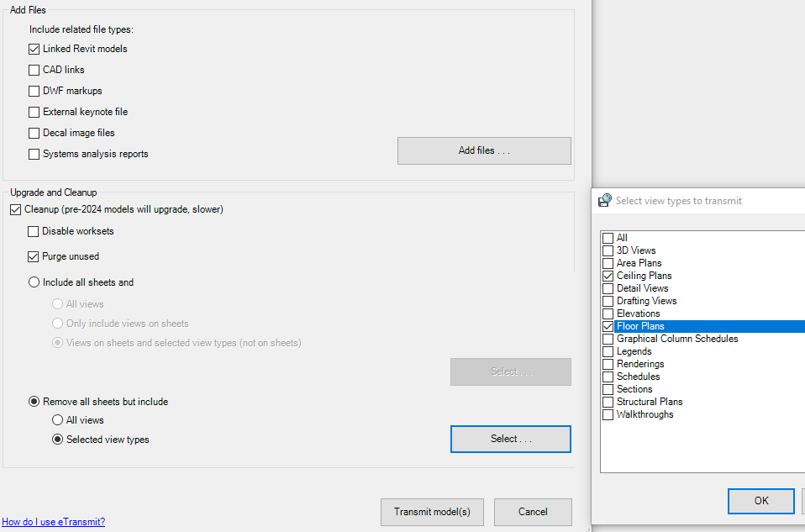Check Graphical Column Schedules view type
This screenshot has width=805, height=532.
tap(608, 339)
